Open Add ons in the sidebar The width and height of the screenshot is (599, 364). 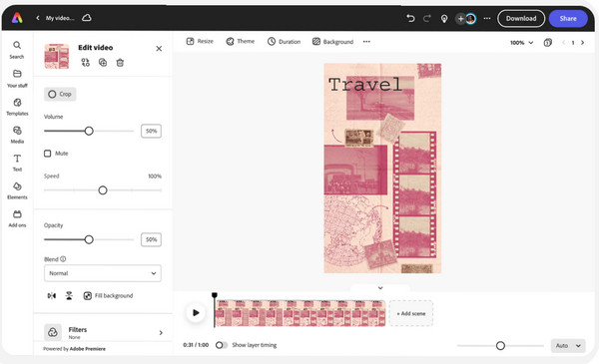(17, 218)
